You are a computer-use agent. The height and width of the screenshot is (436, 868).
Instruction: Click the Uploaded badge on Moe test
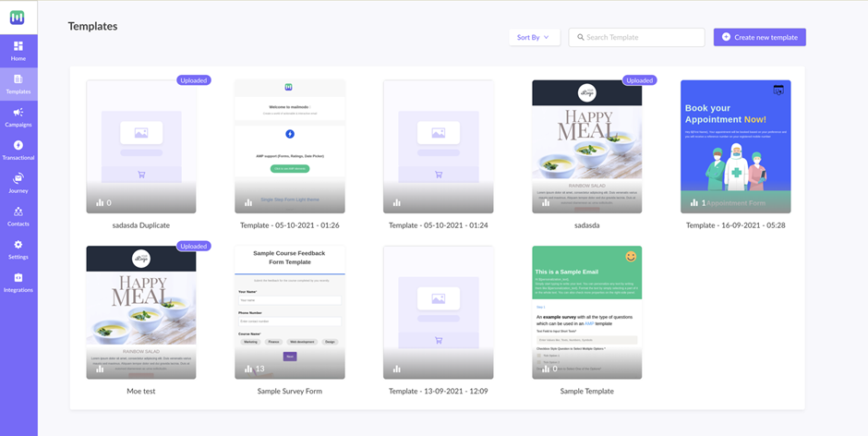(194, 246)
